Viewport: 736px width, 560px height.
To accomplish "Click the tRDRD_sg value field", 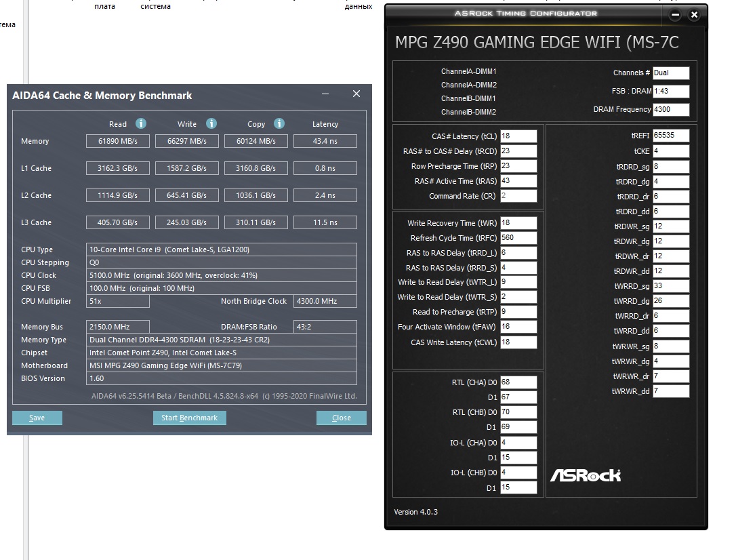I will [671, 167].
